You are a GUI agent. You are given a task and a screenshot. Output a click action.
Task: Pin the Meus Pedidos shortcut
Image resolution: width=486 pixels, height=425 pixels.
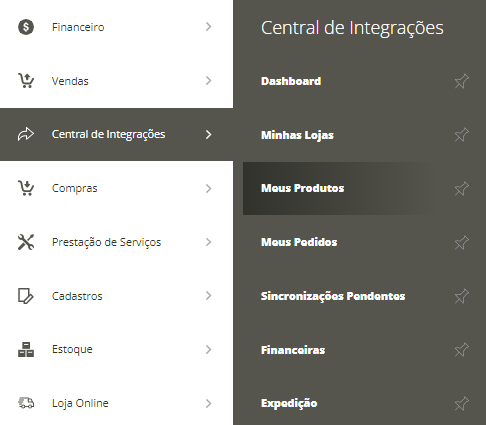pos(462,242)
